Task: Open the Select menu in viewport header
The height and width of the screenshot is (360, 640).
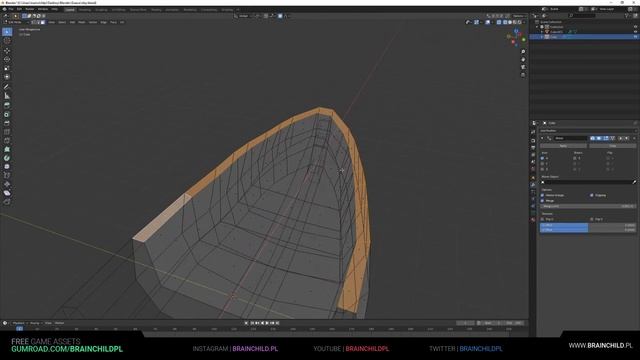Action: 62,22
